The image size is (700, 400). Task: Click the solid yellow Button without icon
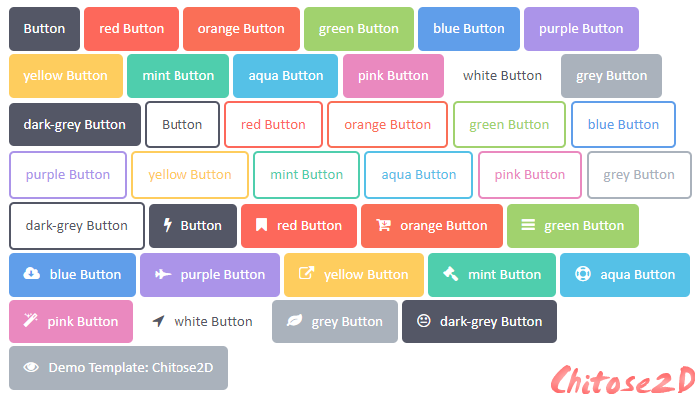(66, 76)
